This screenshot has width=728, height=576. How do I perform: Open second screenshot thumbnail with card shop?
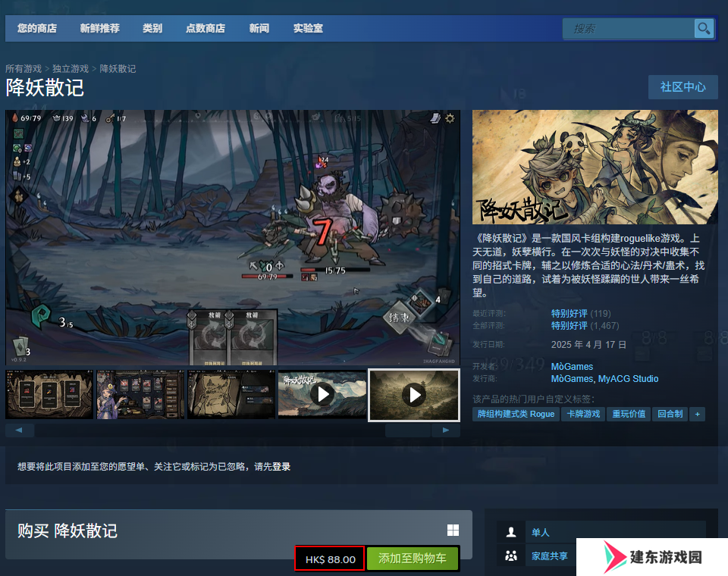[x=140, y=395]
